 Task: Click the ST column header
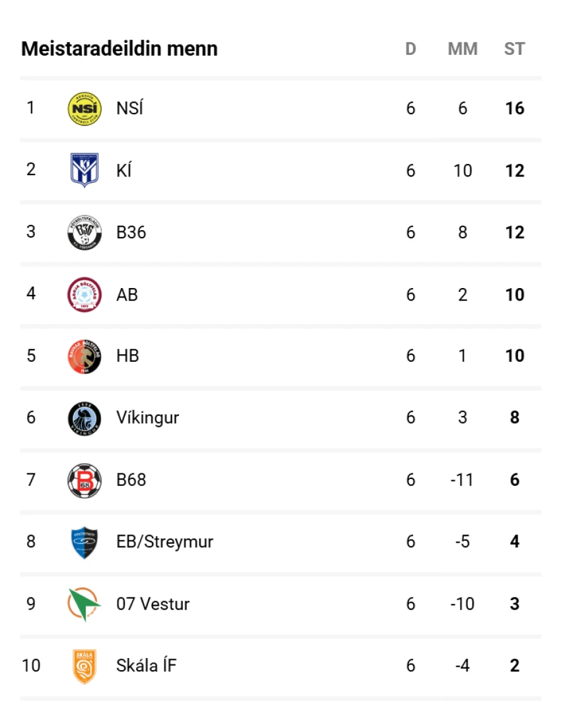coord(514,49)
